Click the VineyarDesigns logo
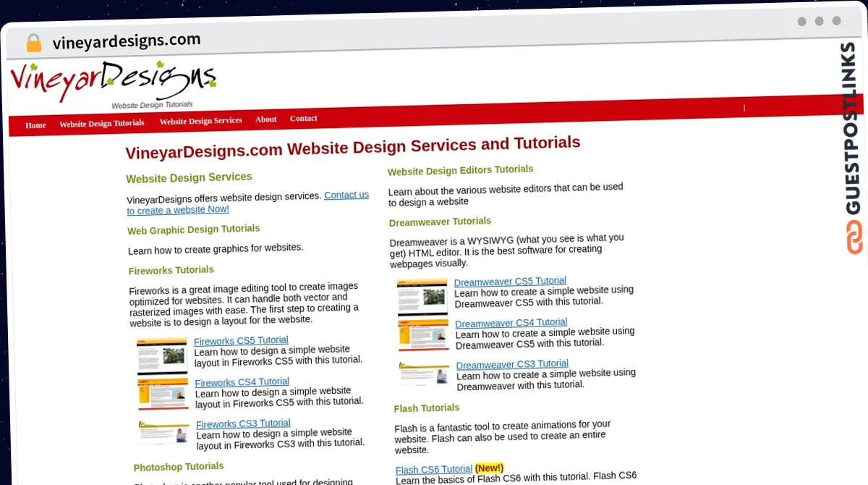Viewport: 868px width, 485px height. (112, 78)
